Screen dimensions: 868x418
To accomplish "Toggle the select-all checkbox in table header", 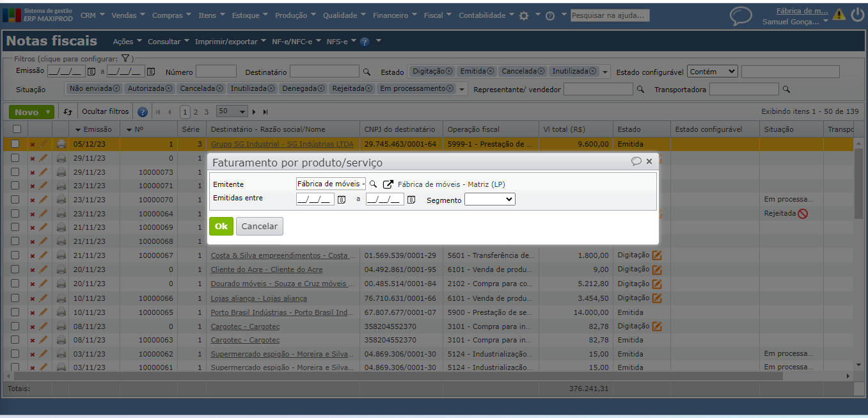I will point(17,129).
